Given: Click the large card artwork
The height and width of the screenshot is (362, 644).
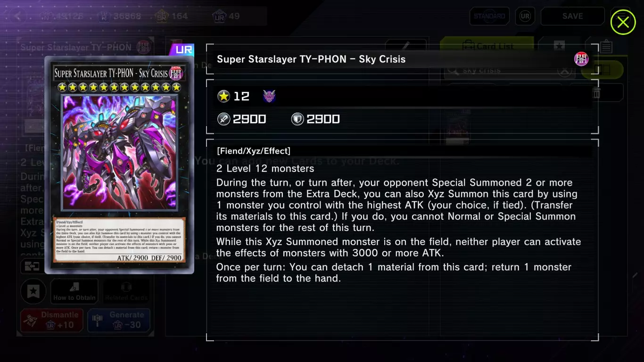Looking at the screenshot, I should pyautogui.click(x=120, y=152).
